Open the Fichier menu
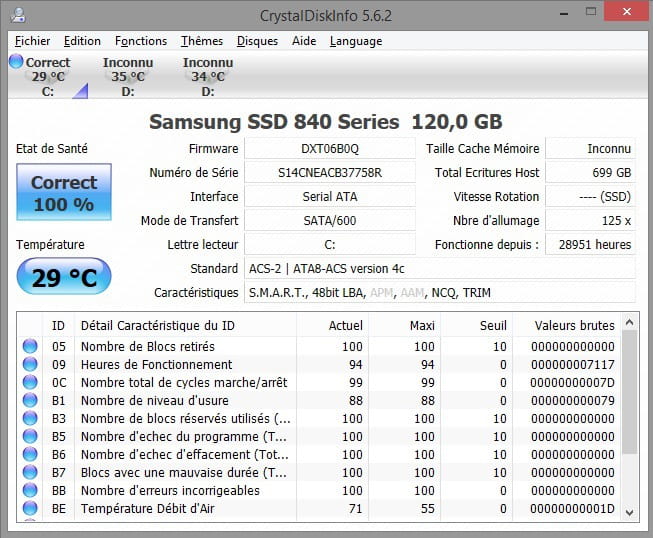653x538 pixels. click(x=32, y=41)
